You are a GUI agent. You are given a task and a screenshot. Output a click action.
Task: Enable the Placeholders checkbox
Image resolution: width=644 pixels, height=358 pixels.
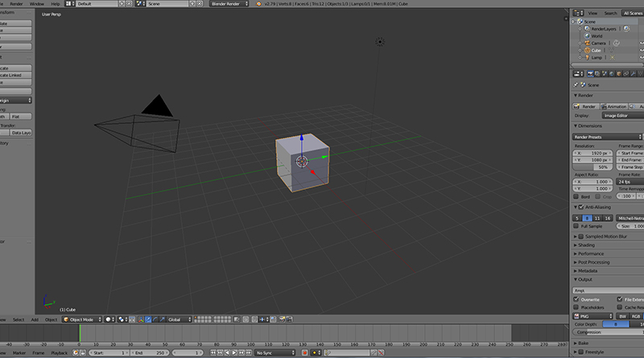pos(576,307)
